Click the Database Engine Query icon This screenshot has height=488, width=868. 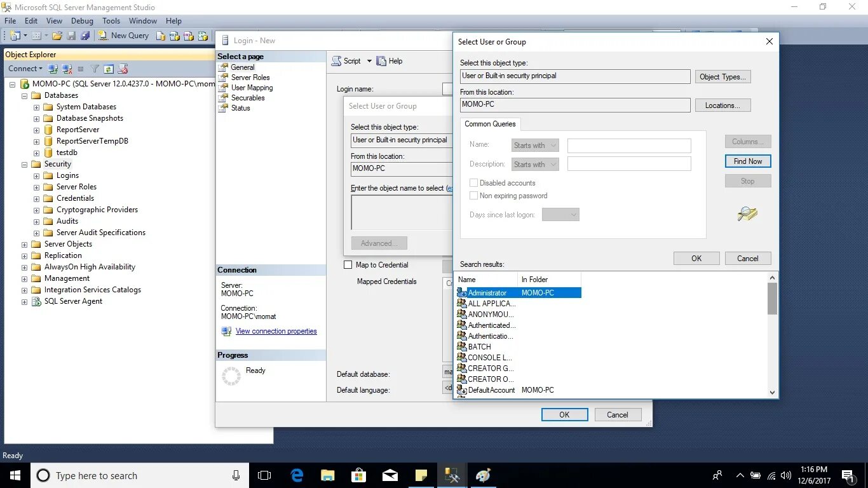coord(161,36)
